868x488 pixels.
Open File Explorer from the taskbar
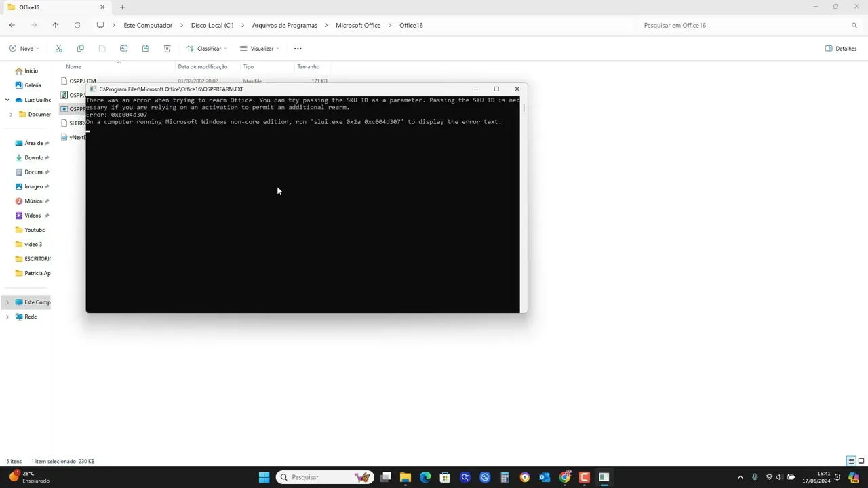pyautogui.click(x=406, y=477)
